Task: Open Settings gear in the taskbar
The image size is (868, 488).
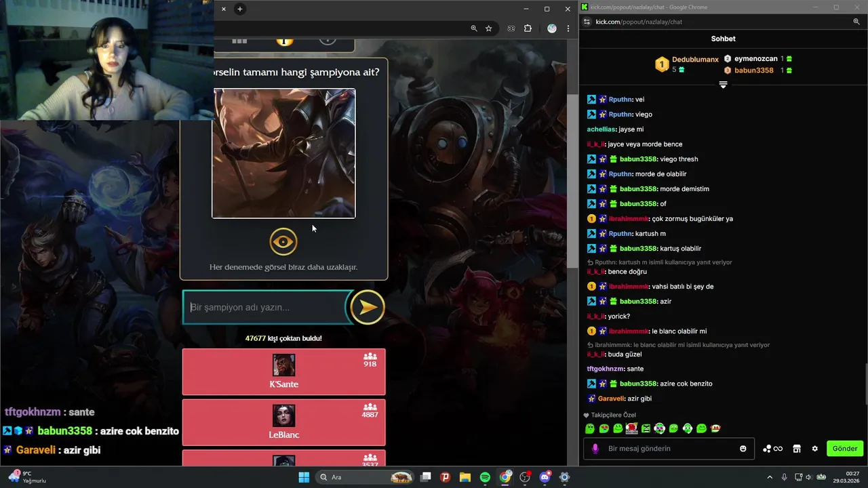Action: point(564,477)
